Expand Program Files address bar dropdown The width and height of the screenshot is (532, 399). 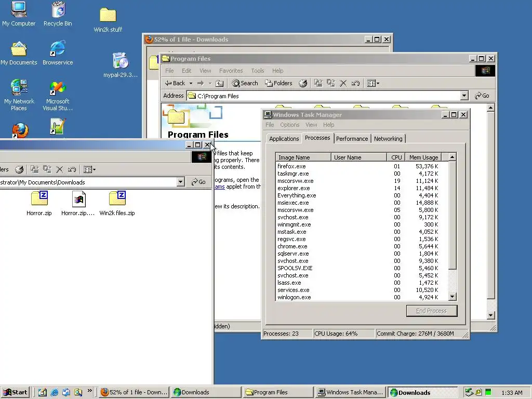coord(464,96)
